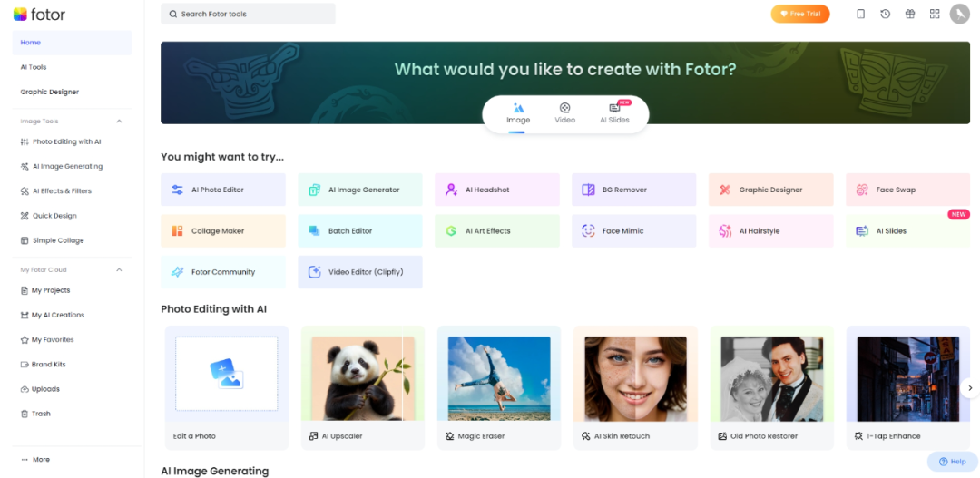This screenshot has width=980, height=478.
Task: Click the Face Swap tile icon
Action: click(x=862, y=190)
